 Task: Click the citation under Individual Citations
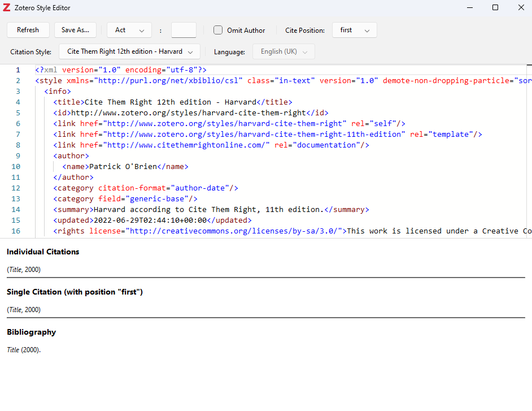point(24,270)
